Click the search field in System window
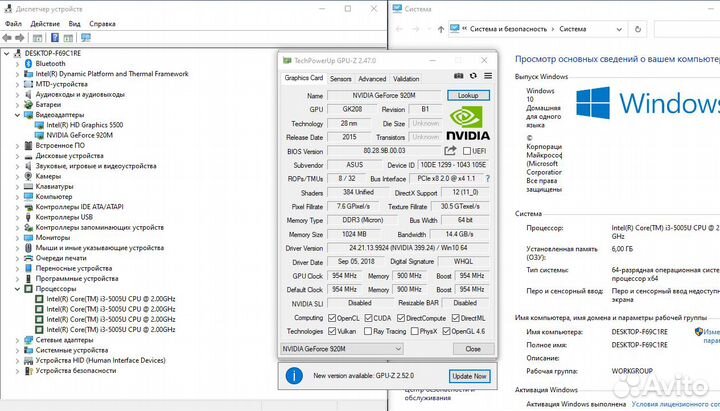Image resolution: width=720 pixels, height=411 pixels. coord(687,29)
